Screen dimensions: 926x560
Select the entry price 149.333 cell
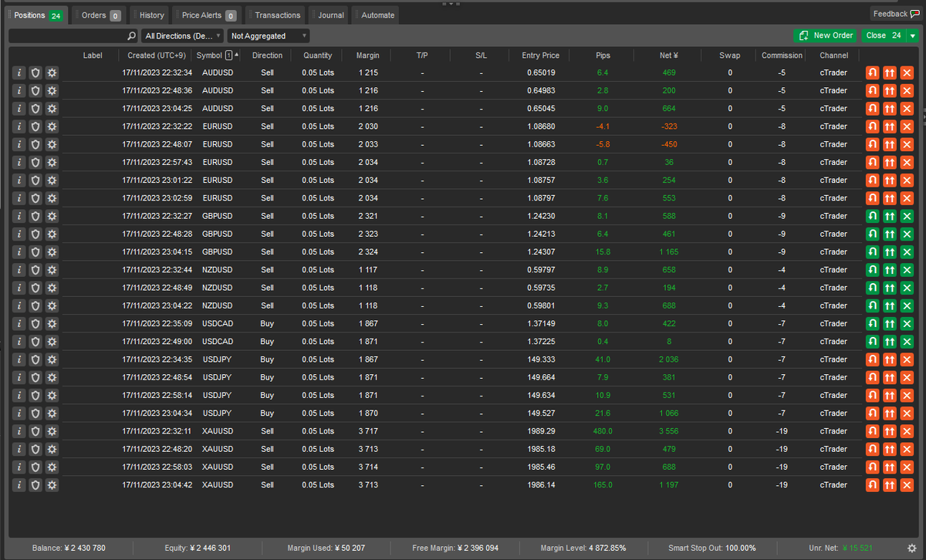(x=540, y=359)
